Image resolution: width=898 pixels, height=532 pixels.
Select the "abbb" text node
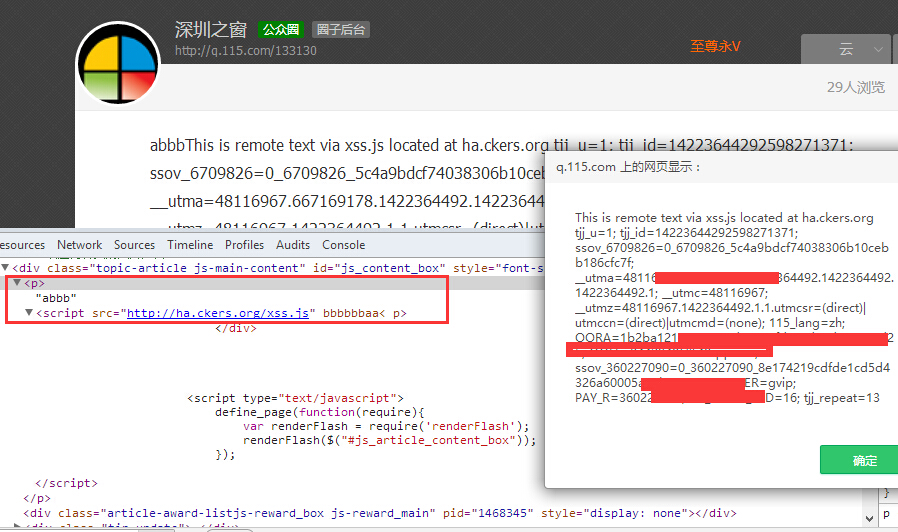tap(56, 298)
